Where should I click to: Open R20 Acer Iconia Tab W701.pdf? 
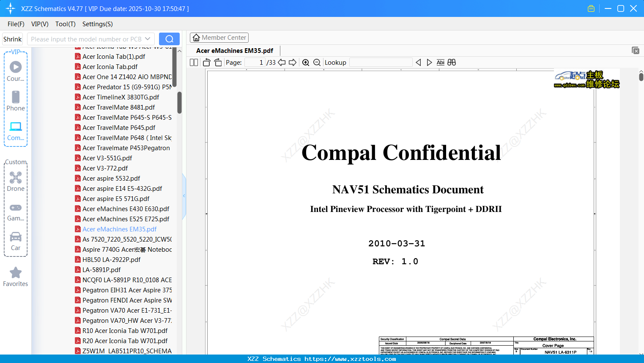(125, 341)
